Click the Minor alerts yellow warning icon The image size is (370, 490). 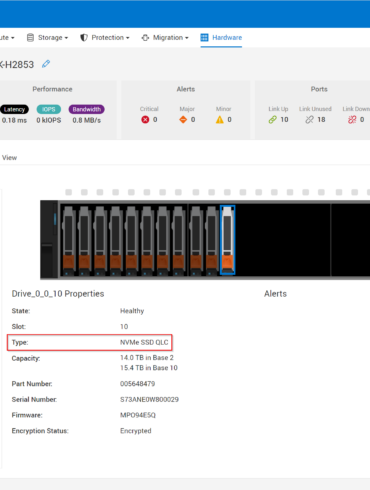click(220, 119)
